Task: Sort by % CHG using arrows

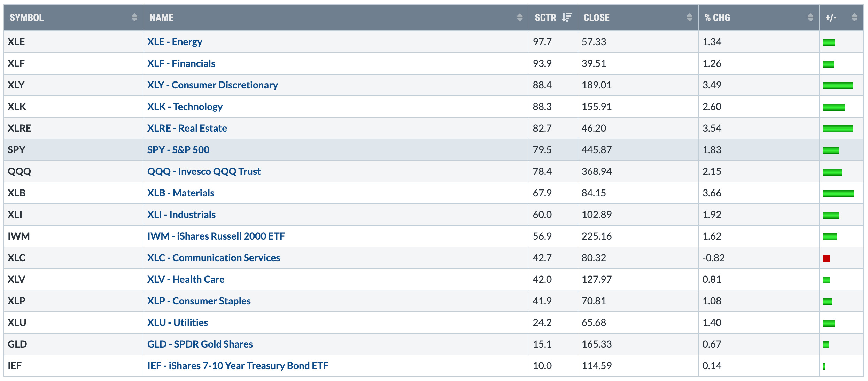Action: tap(810, 17)
